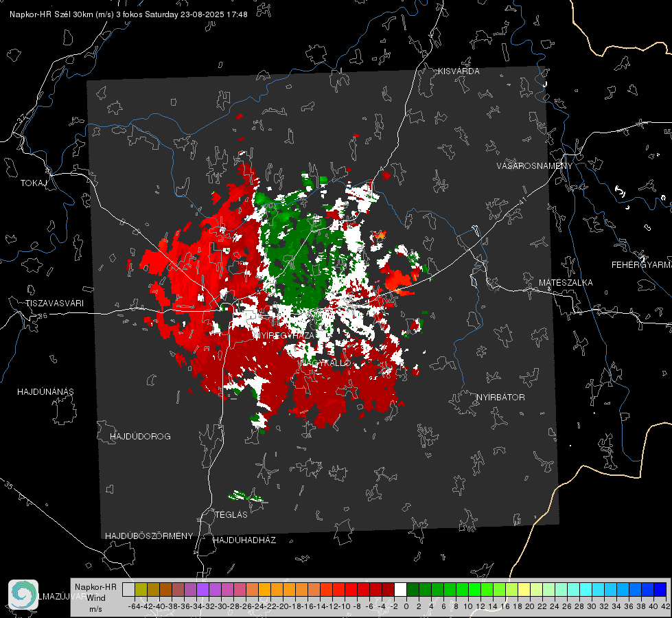Select the HAJDÚBÖSZÖRMÉNY town label
This screenshot has width=672, height=618.
(x=149, y=536)
